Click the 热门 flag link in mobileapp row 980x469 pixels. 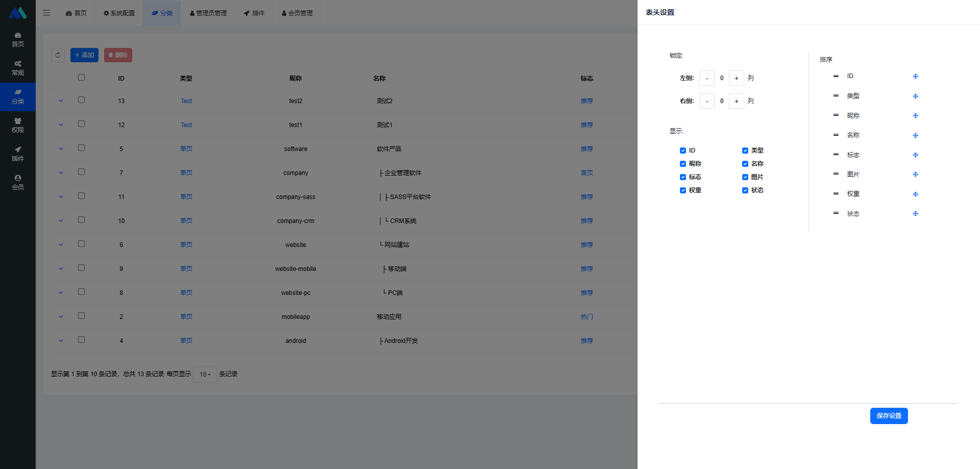(586, 317)
